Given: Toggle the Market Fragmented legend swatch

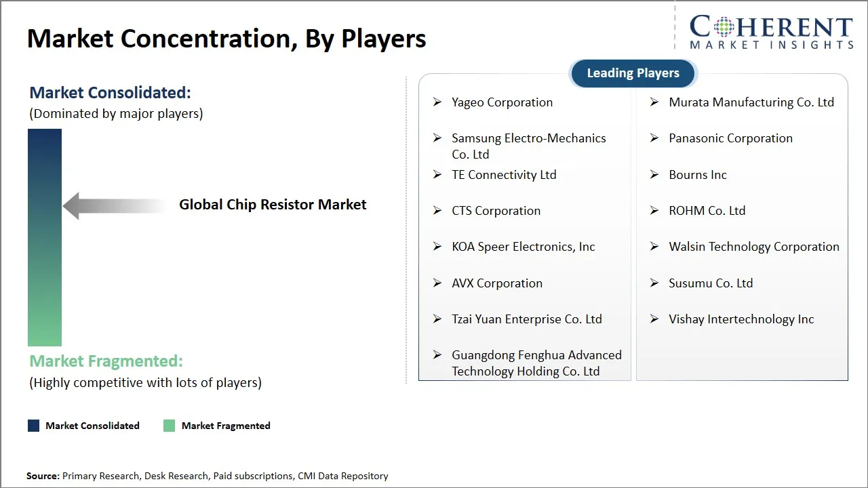Looking at the screenshot, I should [169, 425].
